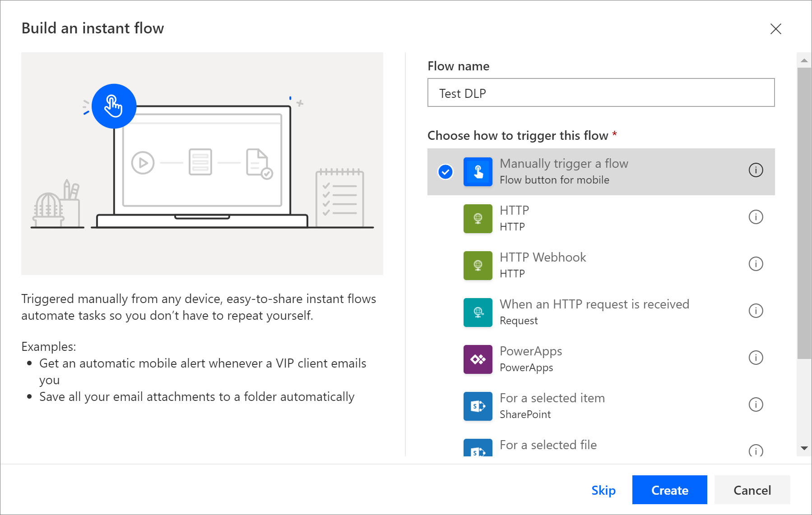
Task: Open info for For a selected item
Action: pyautogui.click(x=756, y=405)
